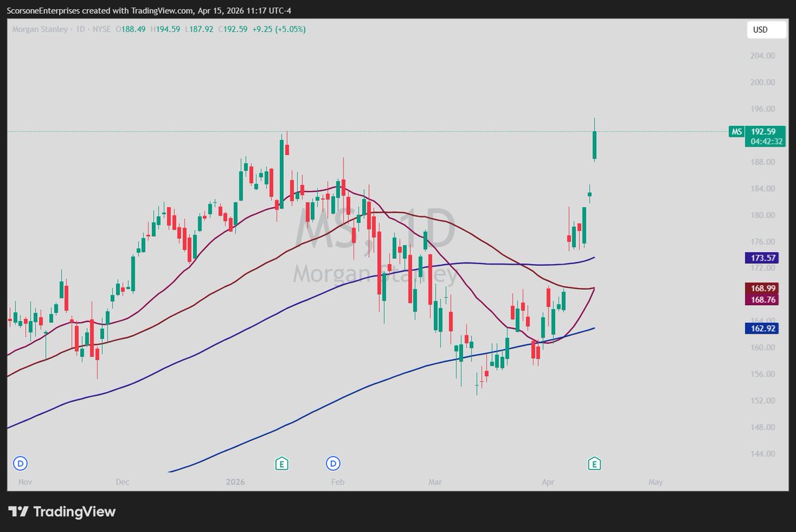796x532 pixels.
Task: Click the 188.00 price axis value
Action: 763,162
